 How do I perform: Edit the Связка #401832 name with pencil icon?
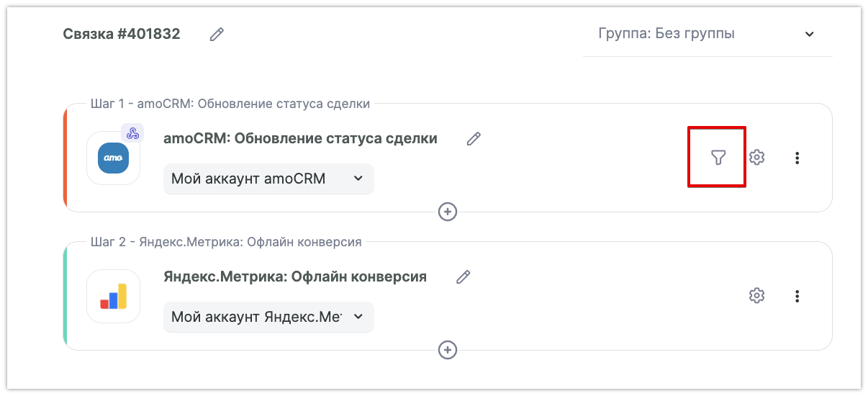pos(217,34)
